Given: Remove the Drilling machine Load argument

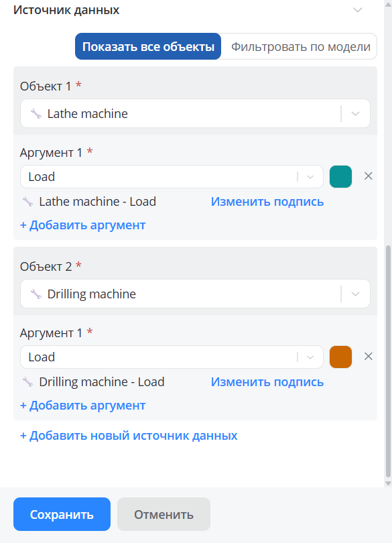Looking at the screenshot, I should [x=369, y=357].
